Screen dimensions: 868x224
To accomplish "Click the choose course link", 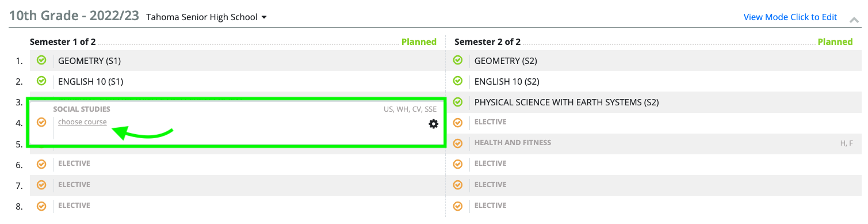I will click(82, 122).
